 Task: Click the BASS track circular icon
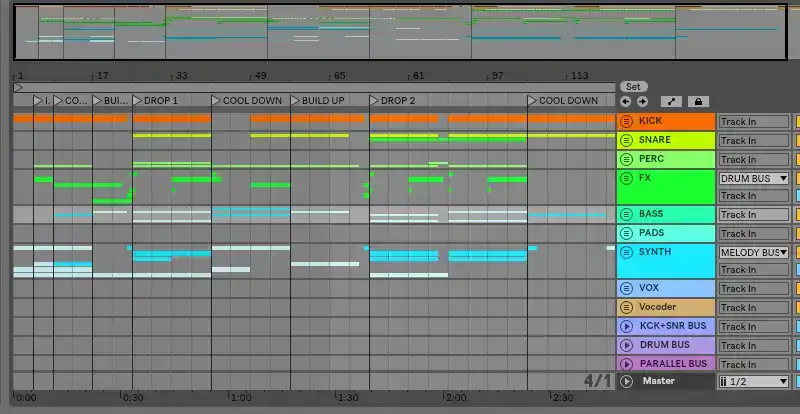[627, 214]
